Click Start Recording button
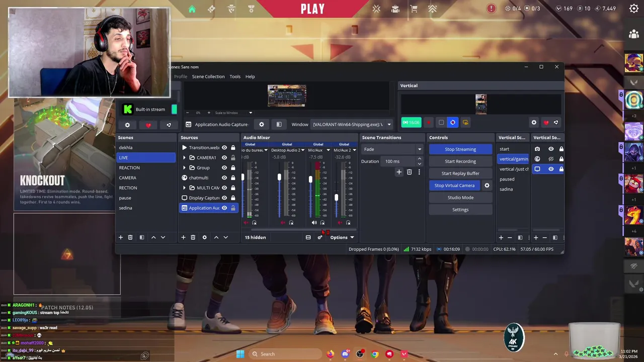The height and width of the screenshot is (362, 644). tap(460, 161)
